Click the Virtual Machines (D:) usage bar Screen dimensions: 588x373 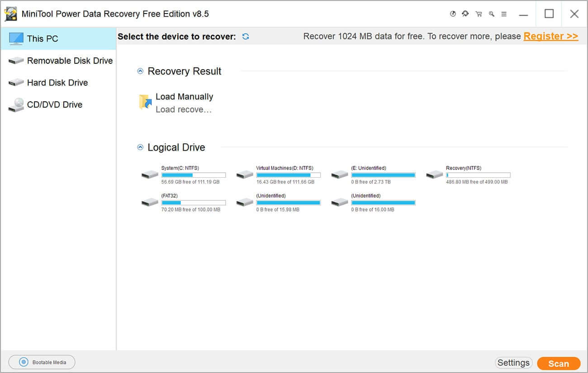(289, 175)
